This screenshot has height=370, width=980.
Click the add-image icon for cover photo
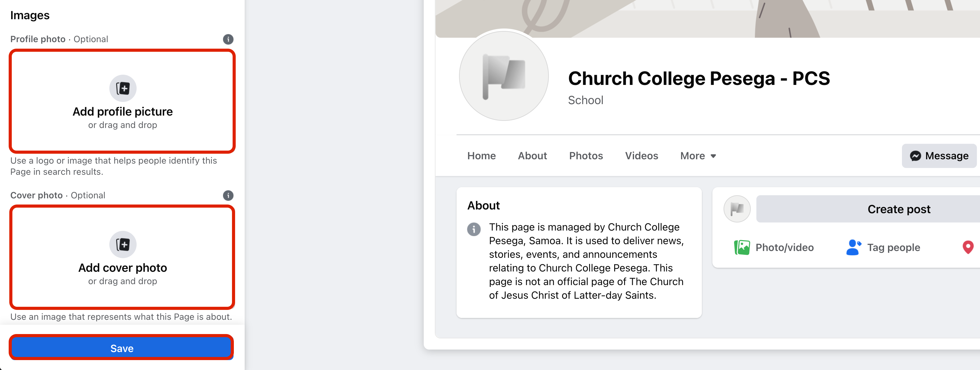pyautogui.click(x=123, y=244)
